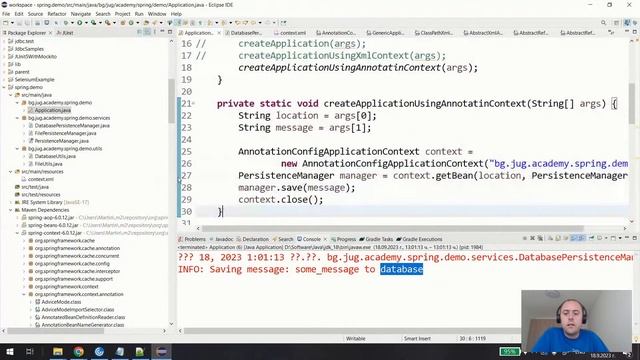Open the File menu

(x=6, y=14)
